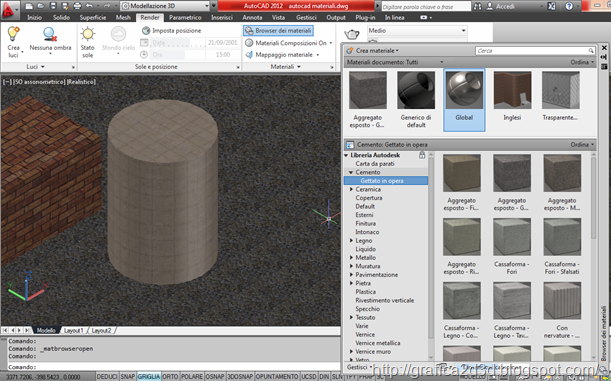Screen dimensions: 611x381
Task: Switch to Layout1 tab
Action: pos(74,330)
